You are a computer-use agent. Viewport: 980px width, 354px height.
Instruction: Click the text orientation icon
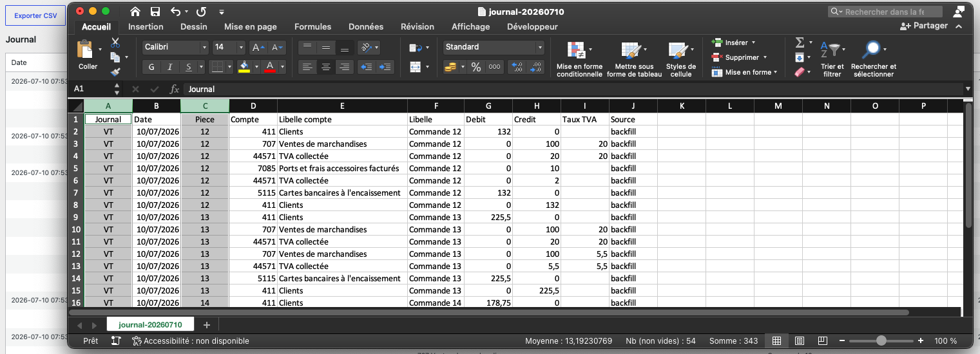pyautogui.click(x=366, y=47)
